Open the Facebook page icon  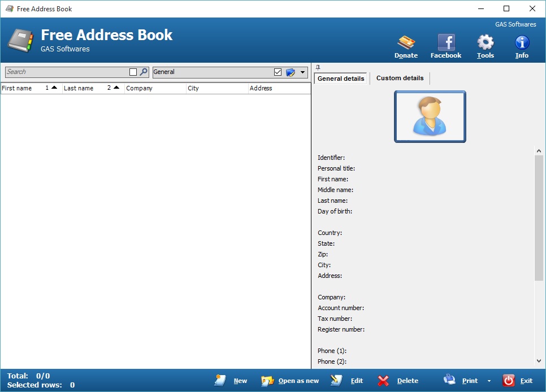(x=446, y=42)
